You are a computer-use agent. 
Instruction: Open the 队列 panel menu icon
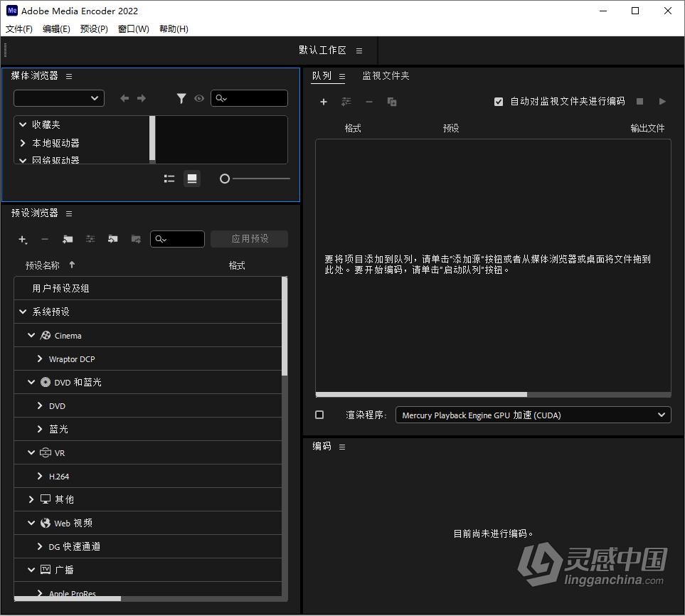[342, 76]
